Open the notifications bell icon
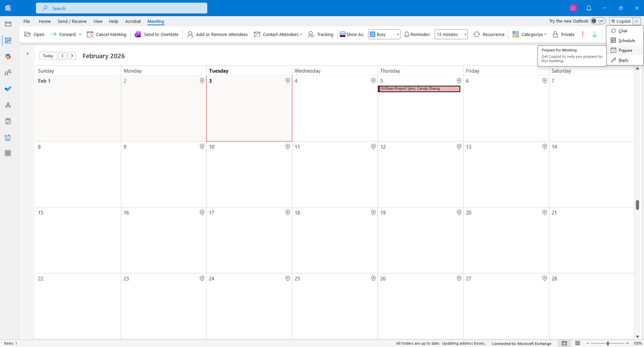This screenshot has width=644, height=347. (x=589, y=8)
